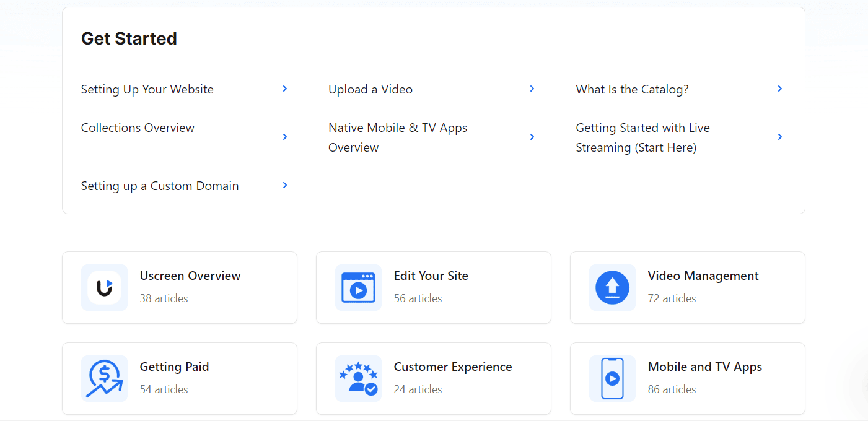Open the Video Management category title
Image resolution: width=868 pixels, height=421 pixels.
703,276
